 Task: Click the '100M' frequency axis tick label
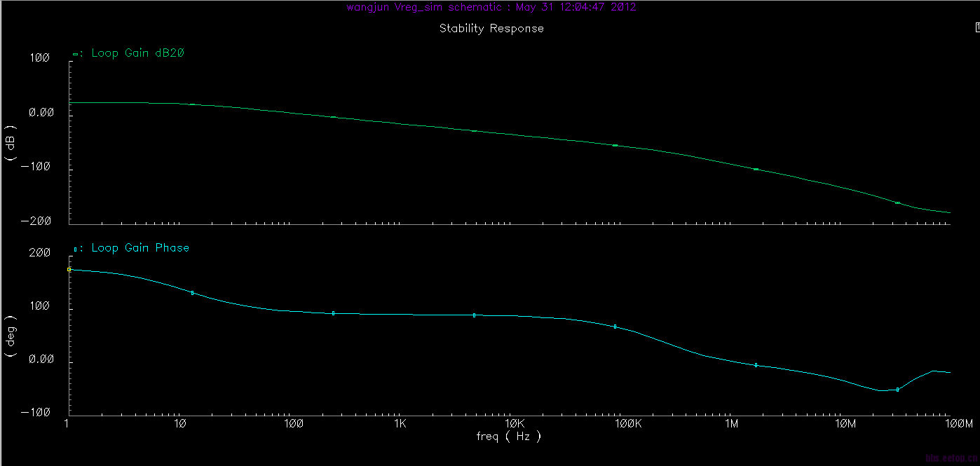click(958, 425)
